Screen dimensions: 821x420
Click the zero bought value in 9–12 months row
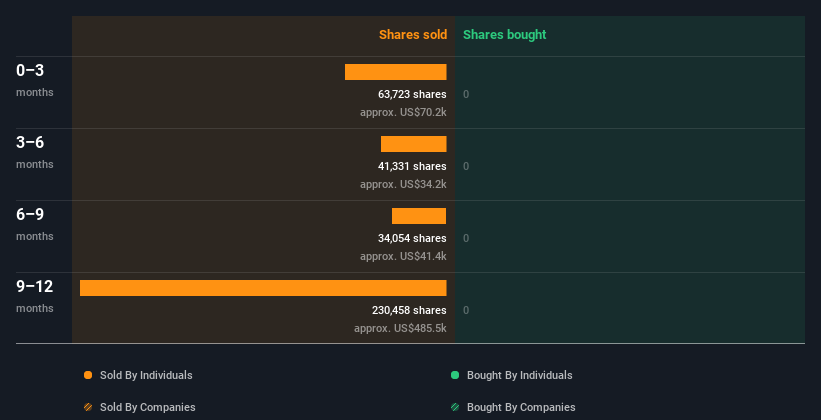click(466, 311)
